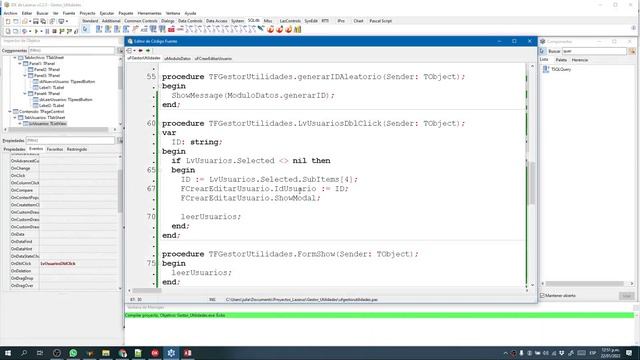
Task: Select the Standard palette tab
Action: point(90,21)
